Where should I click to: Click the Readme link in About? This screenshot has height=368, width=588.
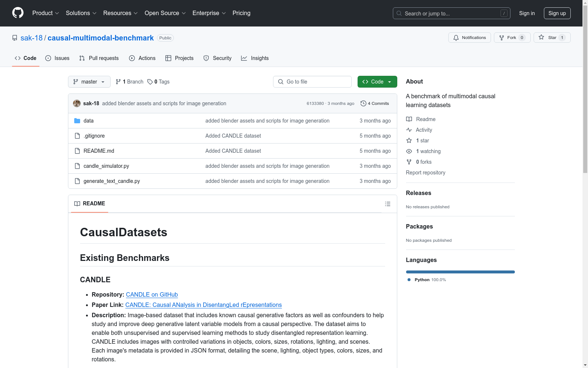pyautogui.click(x=421, y=119)
